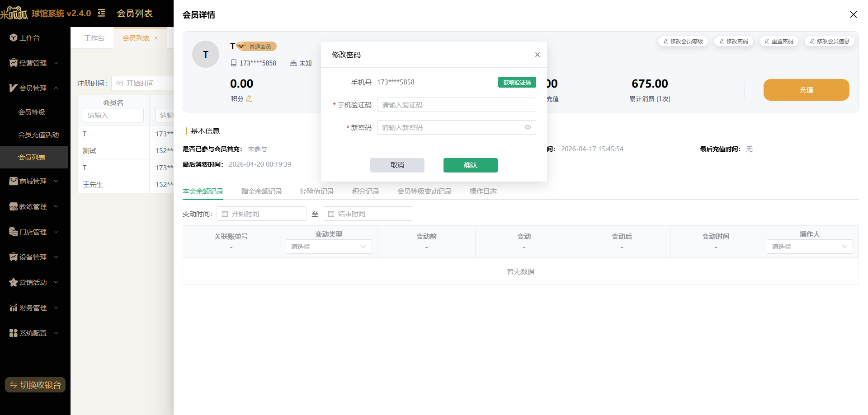
Task: Click the 营销活动 star icon
Action: 13,282
